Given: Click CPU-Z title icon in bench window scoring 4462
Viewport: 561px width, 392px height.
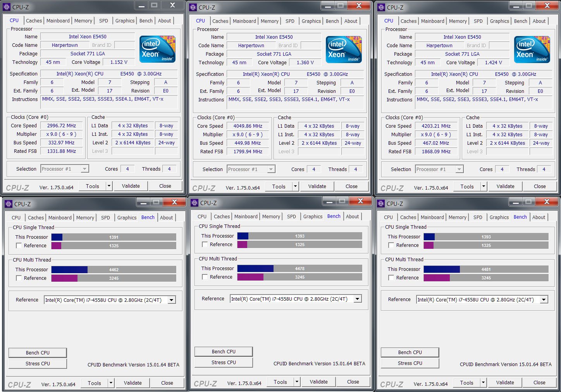Looking at the screenshot, I should [9, 204].
